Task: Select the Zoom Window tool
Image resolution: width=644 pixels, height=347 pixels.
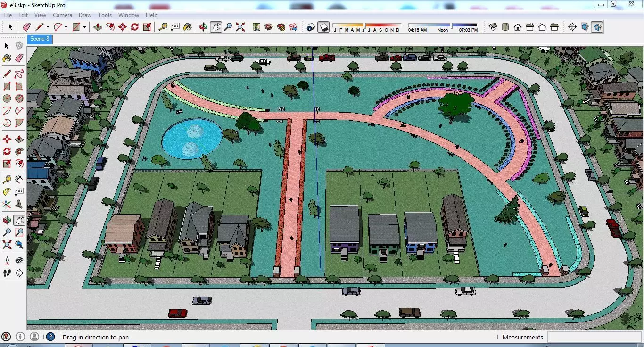Action: tap(19, 232)
